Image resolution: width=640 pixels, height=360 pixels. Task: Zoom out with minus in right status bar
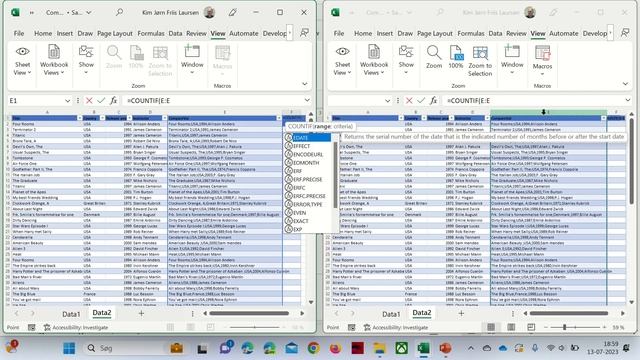[x=546, y=327]
